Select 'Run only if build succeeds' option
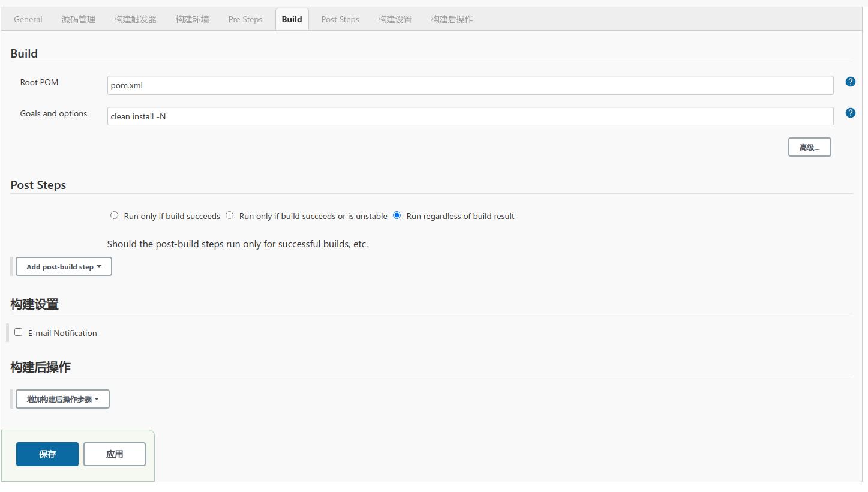Image resolution: width=868 pixels, height=492 pixels. pos(115,215)
